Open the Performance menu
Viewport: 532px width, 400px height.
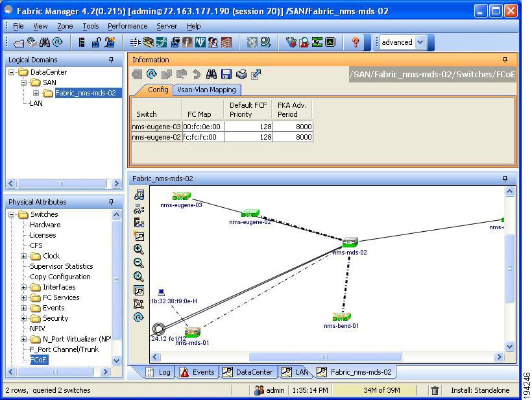(127, 26)
